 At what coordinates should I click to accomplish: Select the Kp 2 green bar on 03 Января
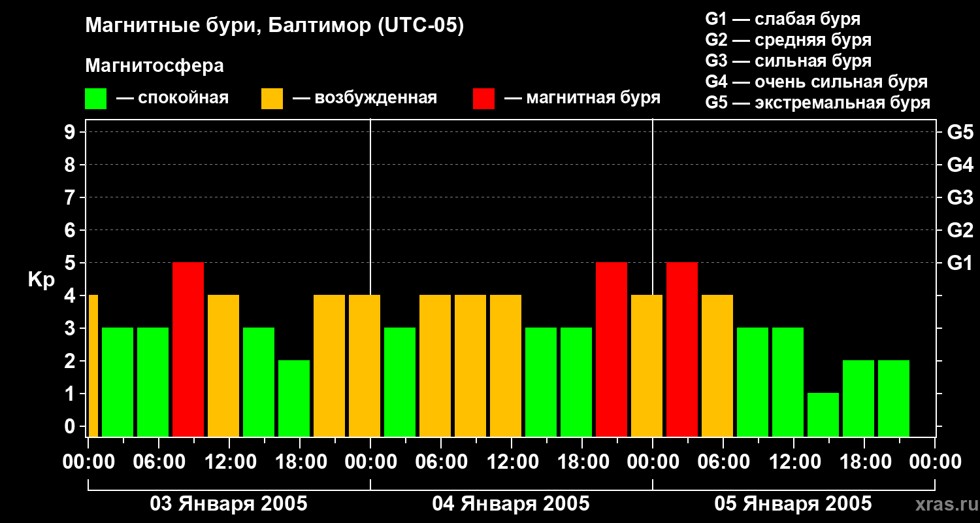(x=294, y=398)
